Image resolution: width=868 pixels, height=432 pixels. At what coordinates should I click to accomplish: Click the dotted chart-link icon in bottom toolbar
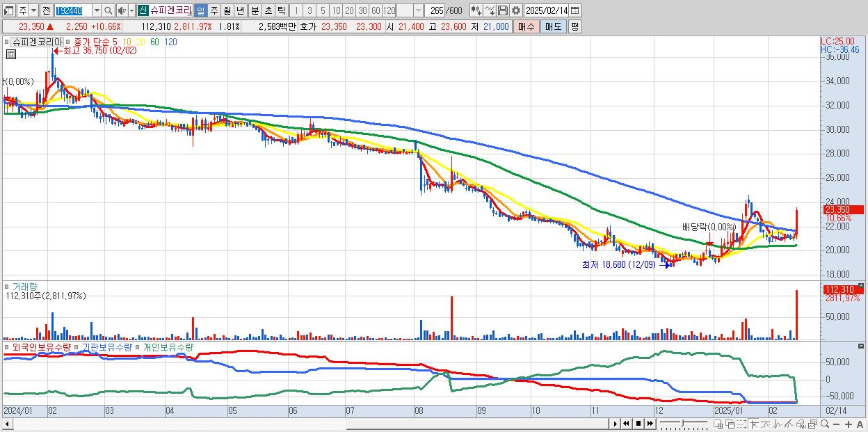tap(741, 424)
